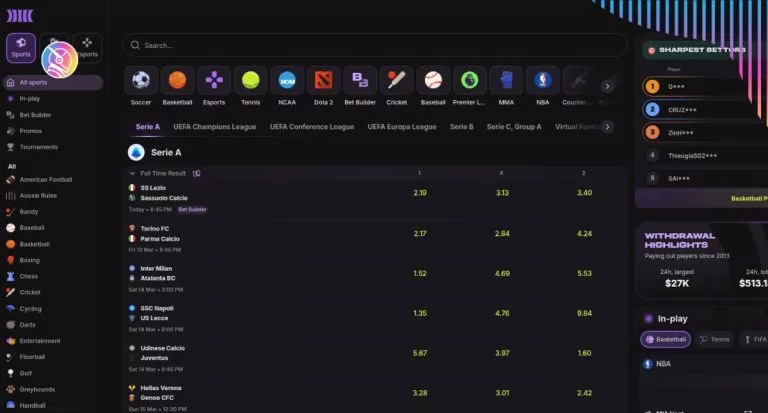
Task: Select the NBA category icon
Action: coord(543,80)
